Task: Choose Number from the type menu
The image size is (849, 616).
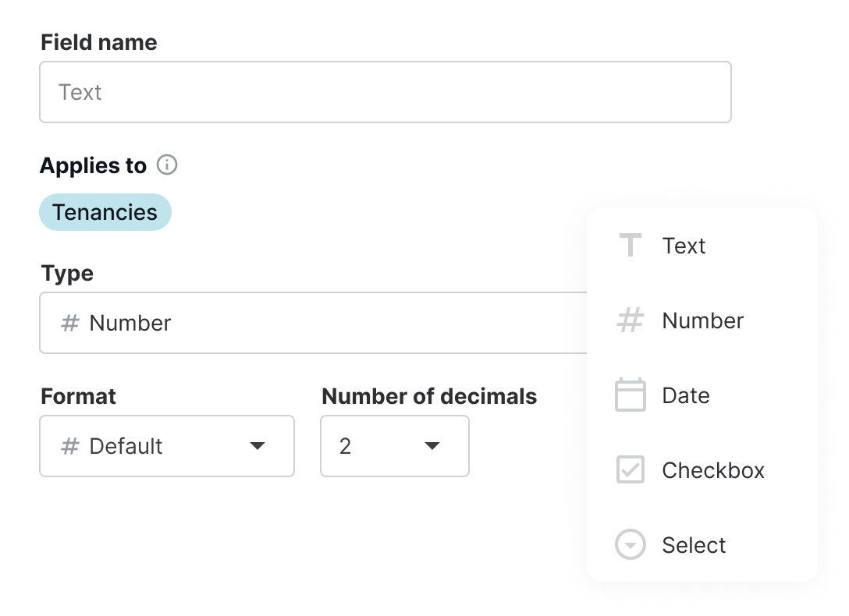Action: click(702, 320)
